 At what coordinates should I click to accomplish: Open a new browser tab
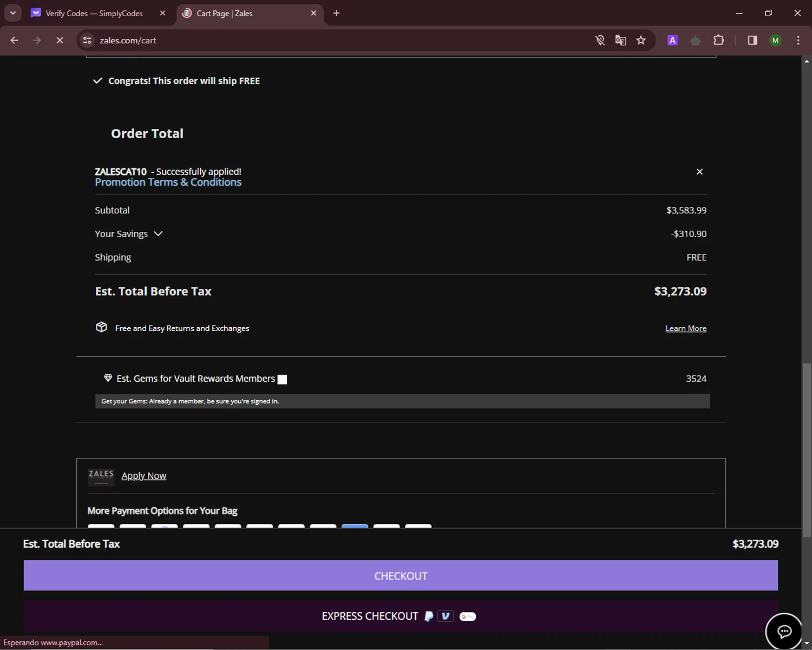tap(336, 13)
